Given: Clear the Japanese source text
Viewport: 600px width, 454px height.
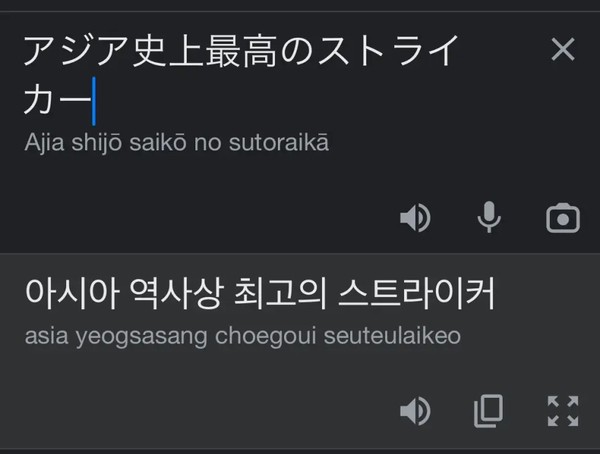Looking at the screenshot, I should (x=563, y=49).
